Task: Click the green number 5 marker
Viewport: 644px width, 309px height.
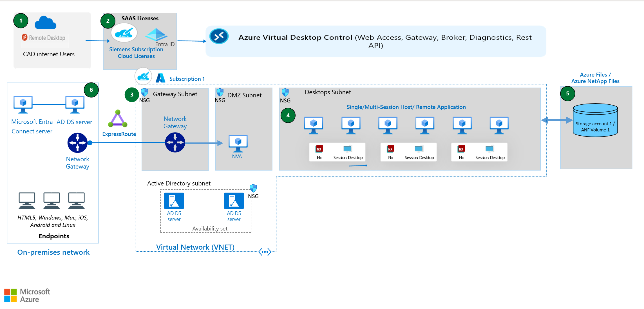Action: coord(567,93)
